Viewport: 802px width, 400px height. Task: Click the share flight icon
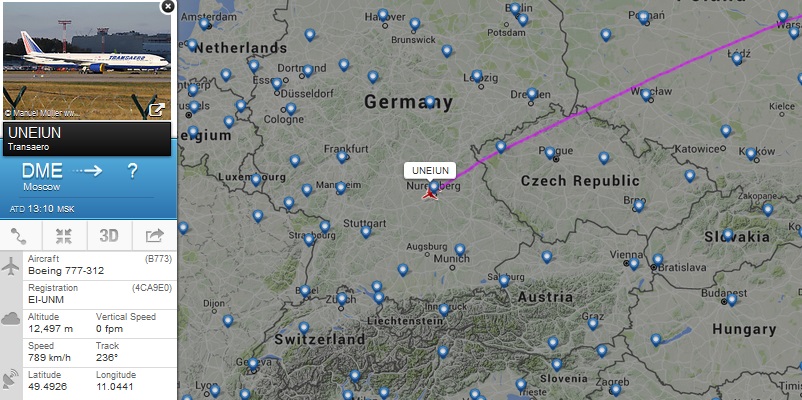(x=154, y=236)
